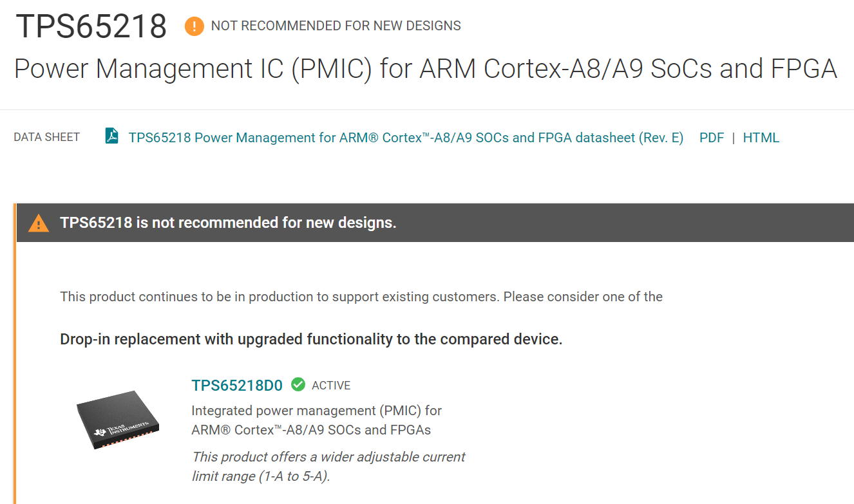
Task: Click the paragraph about supporting existing customers
Action: 361,297
